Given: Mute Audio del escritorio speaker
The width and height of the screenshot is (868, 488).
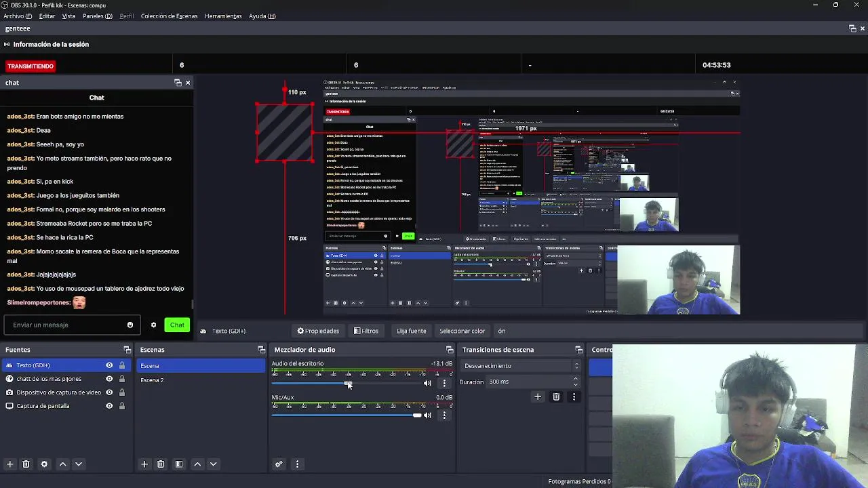Looking at the screenshot, I should (427, 383).
